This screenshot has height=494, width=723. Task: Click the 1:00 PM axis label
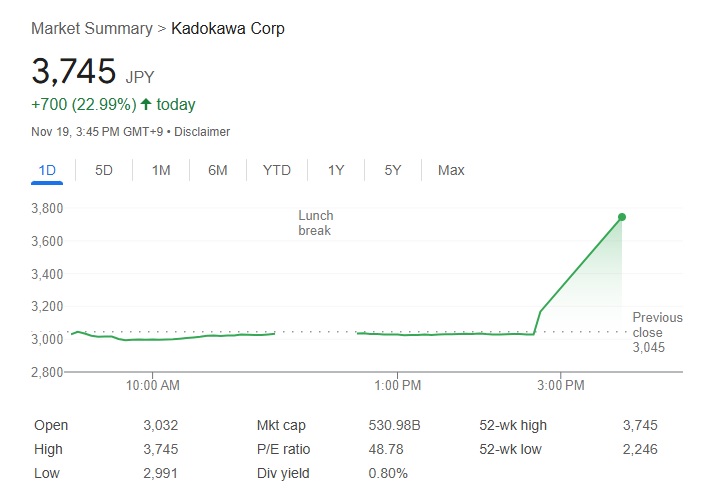[x=398, y=385]
